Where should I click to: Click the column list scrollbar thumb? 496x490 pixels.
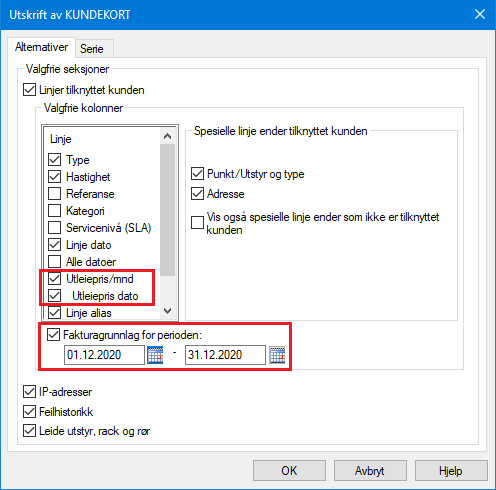pos(168,210)
